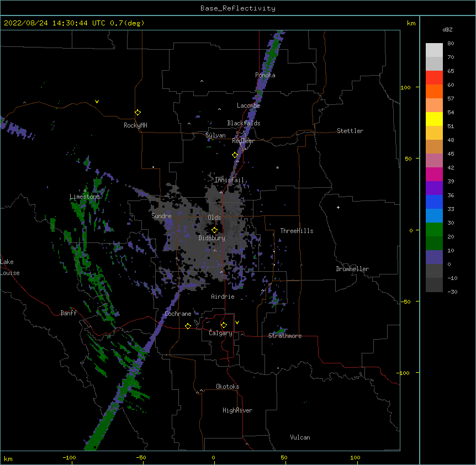The width and height of the screenshot is (476, 465).
Task: Click the Didsbury town label
Action: (212, 238)
